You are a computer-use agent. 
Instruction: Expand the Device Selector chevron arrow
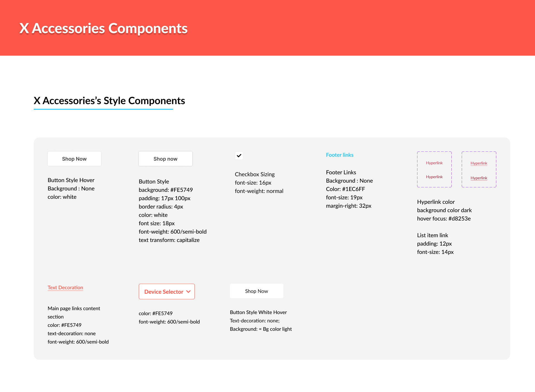188,291
